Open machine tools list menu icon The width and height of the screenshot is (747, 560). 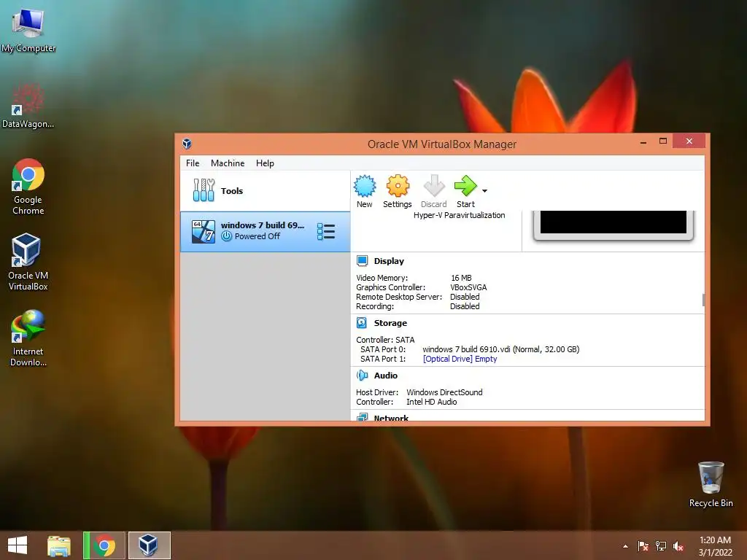click(326, 231)
